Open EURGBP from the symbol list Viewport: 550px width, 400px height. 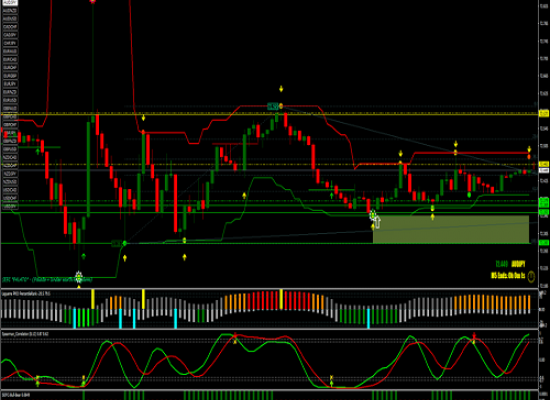(x=10, y=76)
